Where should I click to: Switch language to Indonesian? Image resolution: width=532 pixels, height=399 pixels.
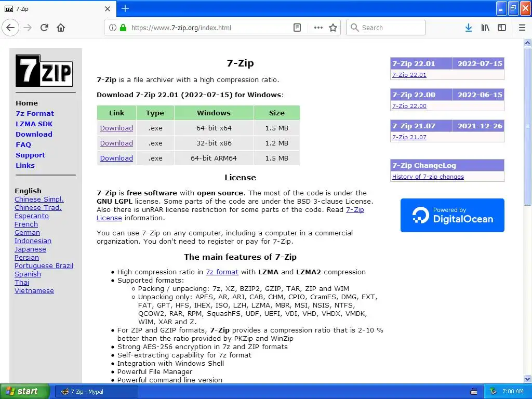click(x=33, y=241)
